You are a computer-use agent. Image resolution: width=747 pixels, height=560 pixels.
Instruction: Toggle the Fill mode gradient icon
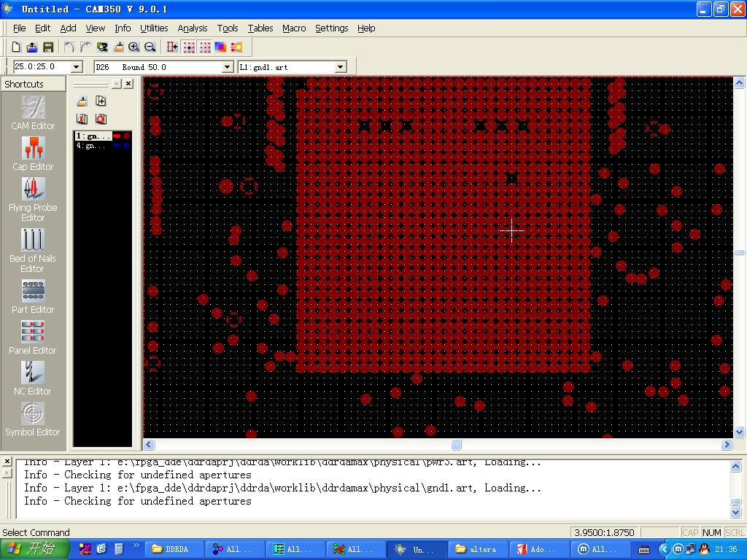[220, 47]
